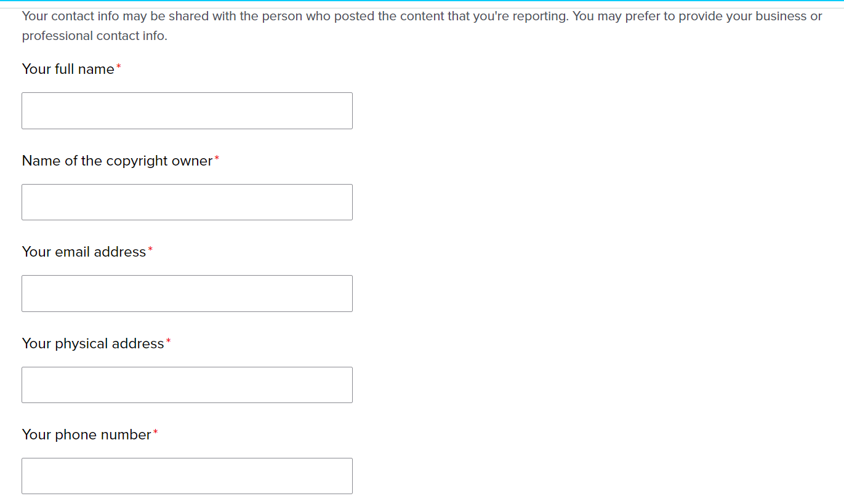Image resolution: width=844 pixels, height=504 pixels.
Task: Click the red asterisk after phone number
Action: (155, 433)
